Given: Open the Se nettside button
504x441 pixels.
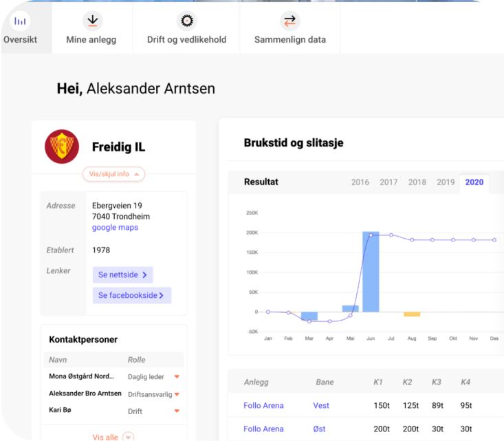Looking at the screenshot, I should [122, 275].
